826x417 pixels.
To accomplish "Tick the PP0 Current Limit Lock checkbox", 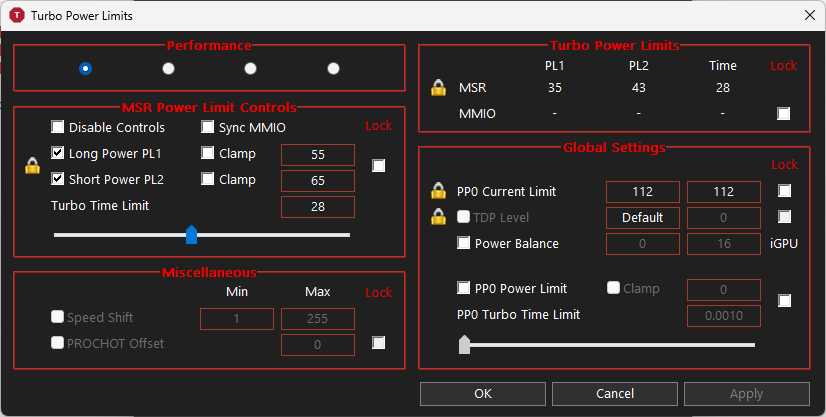I will tap(784, 191).
